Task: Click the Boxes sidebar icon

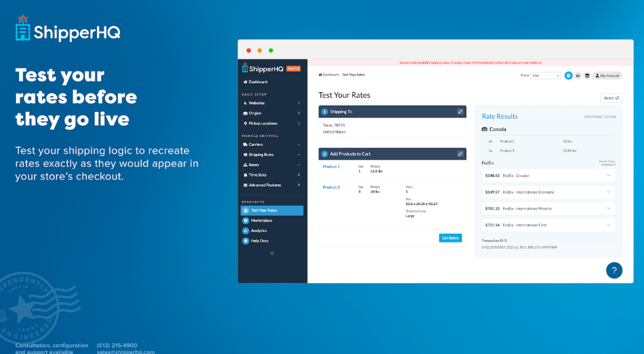Action: point(245,164)
